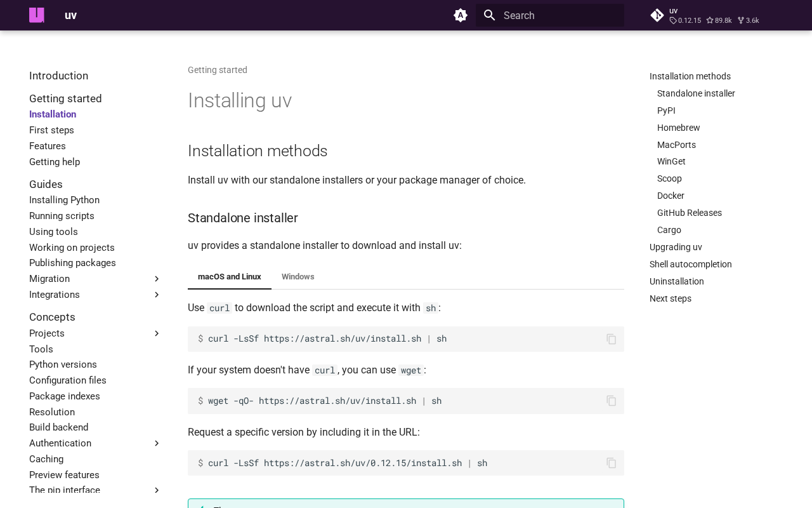The width and height of the screenshot is (812, 508).
Task: Click the Getting started breadcrumb
Action: [218, 70]
